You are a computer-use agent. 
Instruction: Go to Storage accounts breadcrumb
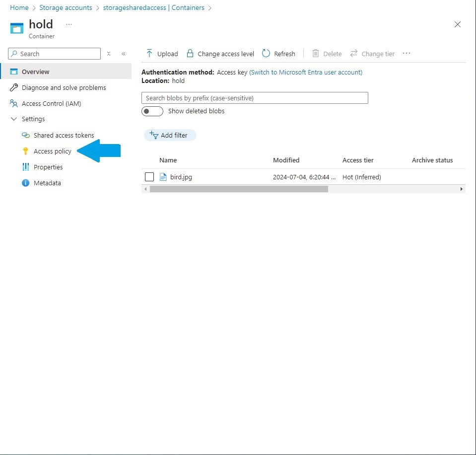(x=66, y=7)
